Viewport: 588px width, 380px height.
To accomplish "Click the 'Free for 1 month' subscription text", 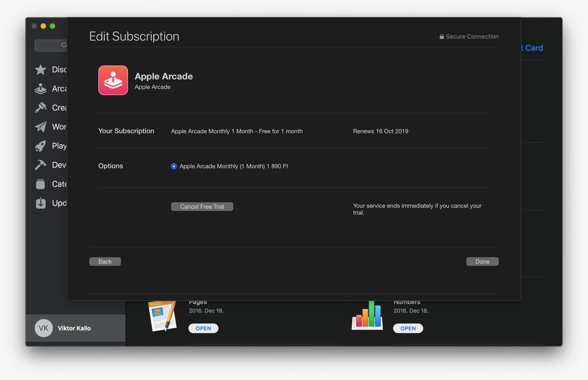I will pos(281,131).
